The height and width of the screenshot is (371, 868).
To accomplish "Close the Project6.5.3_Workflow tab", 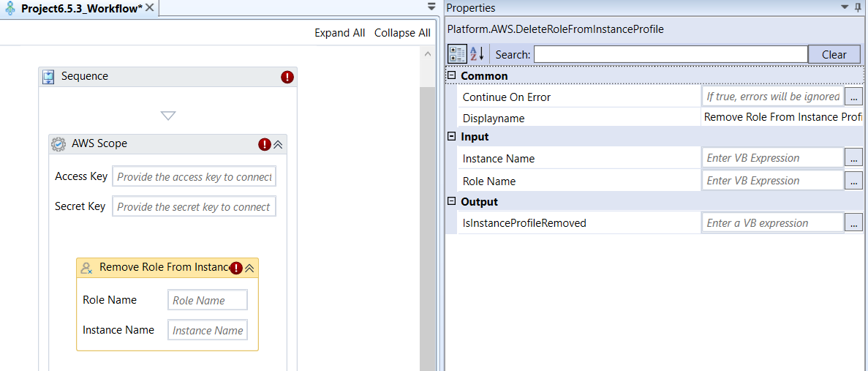I will pyautogui.click(x=149, y=8).
